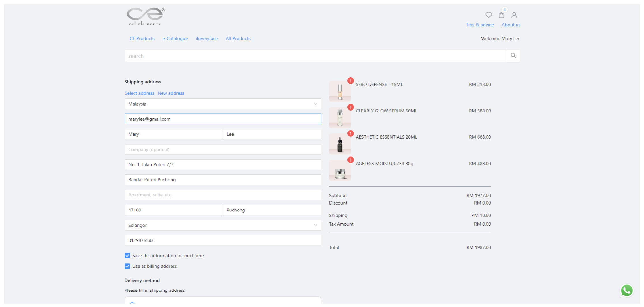644x307 pixels.
Task: Open the Selangor state dropdown
Action: tap(223, 225)
